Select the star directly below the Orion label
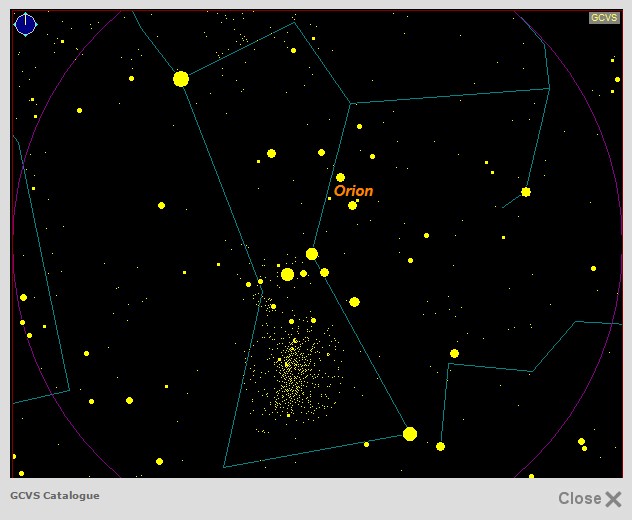632x520 pixels. click(352, 206)
